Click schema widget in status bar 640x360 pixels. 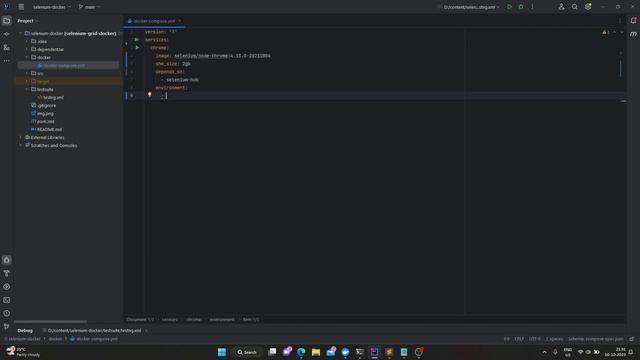coord(596,339)
